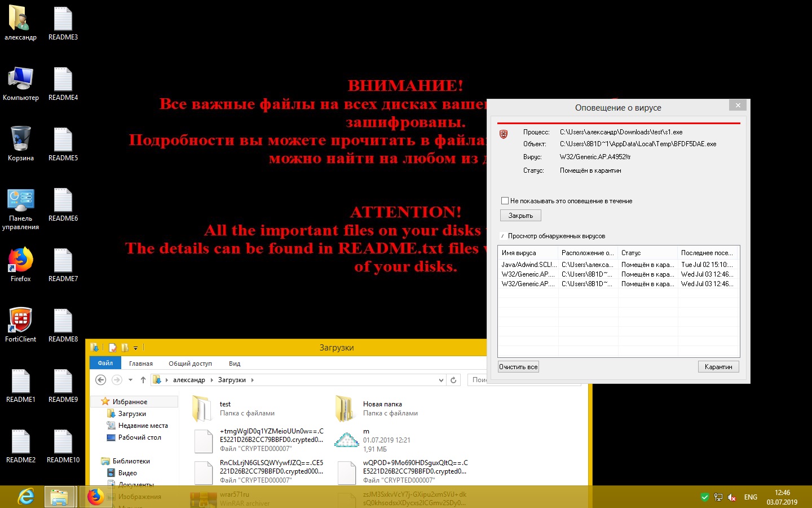Viewport: 812px width, 508px height.
Task: Open the address bar history dropdown
Action: tap(441, 380)
